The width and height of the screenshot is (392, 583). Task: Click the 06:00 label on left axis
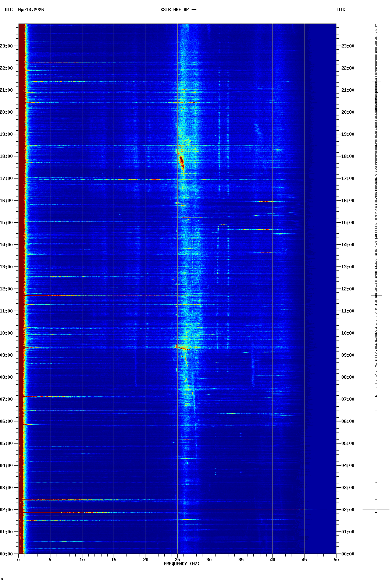(7, 421)
